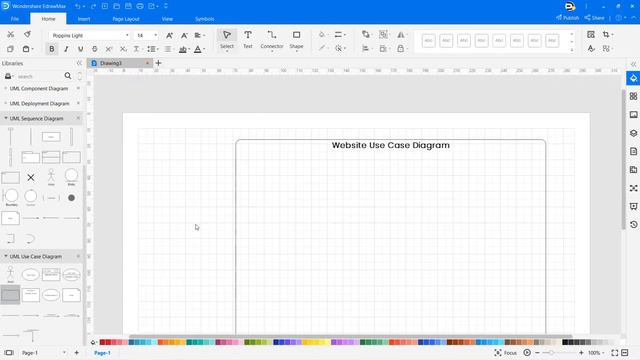
Task: Click the library search magnifier icon
Action: coord(68,76)
